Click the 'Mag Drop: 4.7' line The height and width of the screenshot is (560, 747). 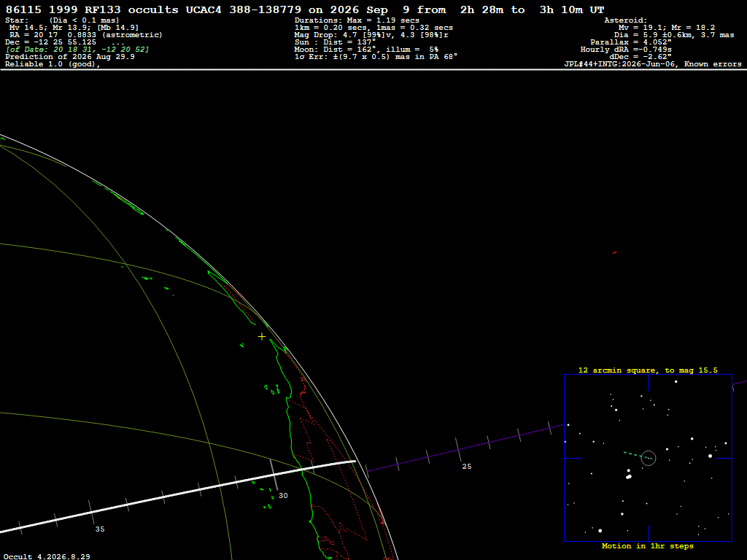click(371, 35)
